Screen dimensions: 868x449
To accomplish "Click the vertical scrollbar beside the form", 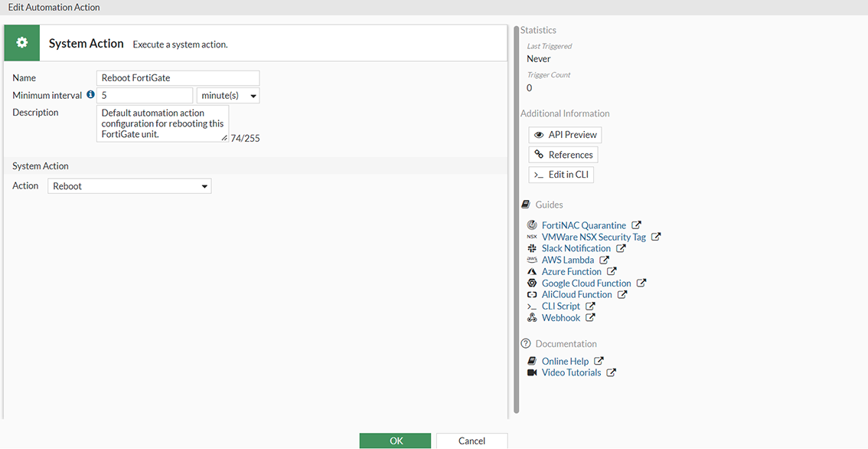I will point(517,219).
